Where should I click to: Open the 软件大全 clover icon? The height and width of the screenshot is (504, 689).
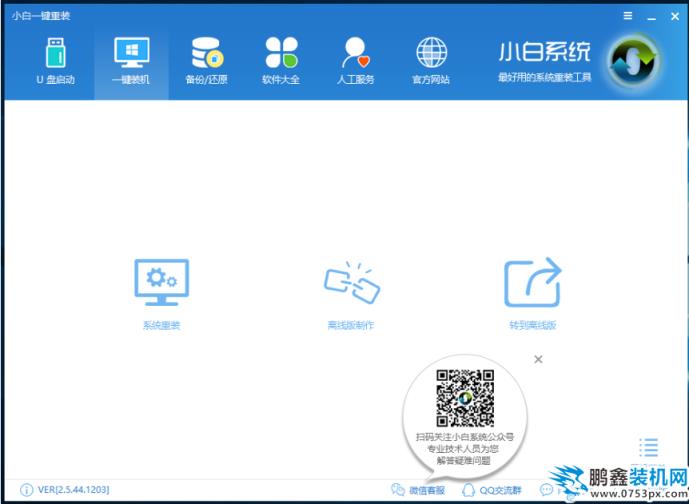(282, 52)
